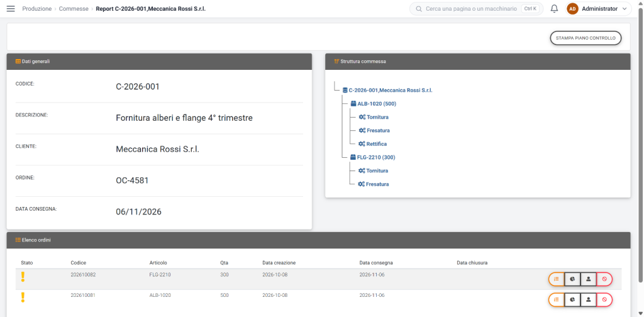Go to Produzione breadcrumb
This screenshot has height=317, width=644.
pos(37,9)
